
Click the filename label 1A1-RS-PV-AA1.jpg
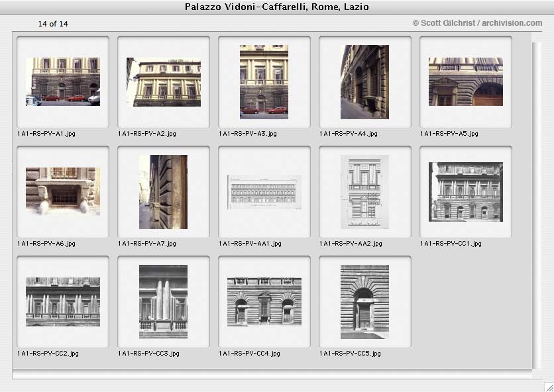pyautogui.click(x=250, y=243)
